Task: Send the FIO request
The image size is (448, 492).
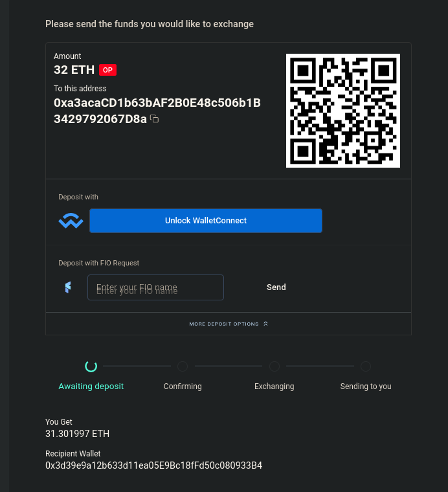Action: coord(276,287)
